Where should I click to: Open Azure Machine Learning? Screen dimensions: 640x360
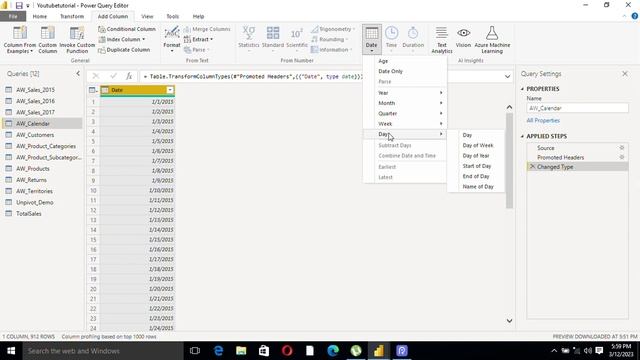coord(492,39)
